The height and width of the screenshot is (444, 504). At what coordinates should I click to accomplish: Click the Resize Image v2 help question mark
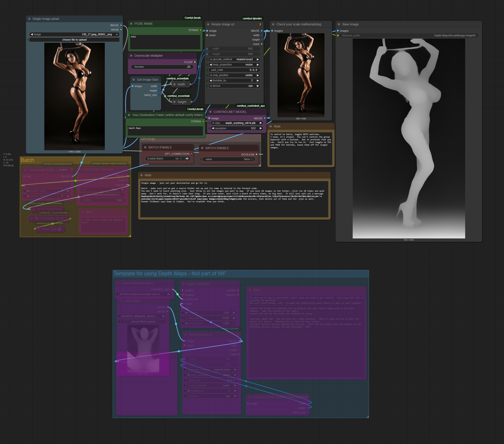260,24
